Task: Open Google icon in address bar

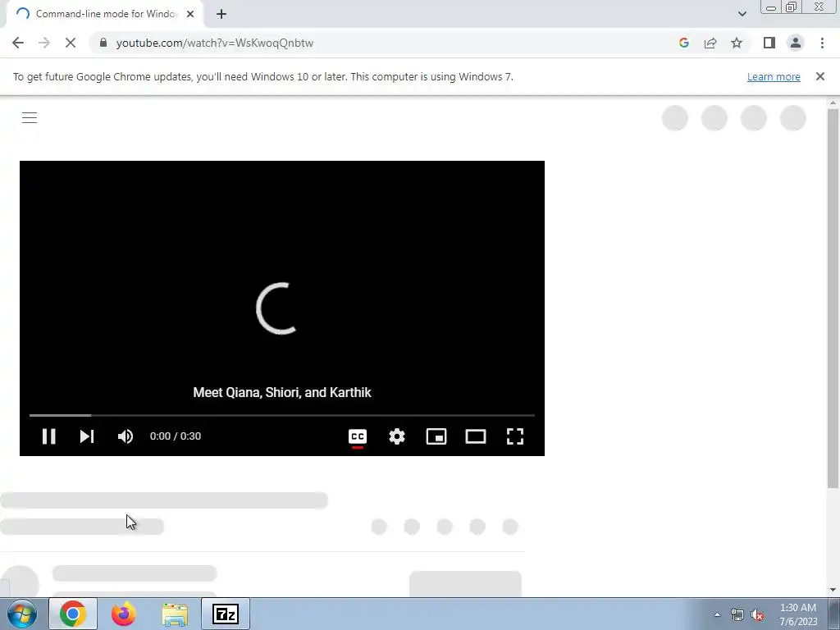Action: (x=683, y=43)
